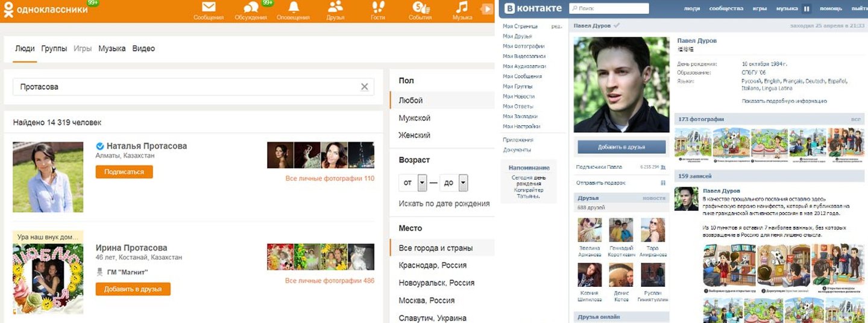This screenshot has width=868, height=323.
Task: Open Мои Настройки in VK sidebar
Action: pyautogui.click(x=521, y=127)
